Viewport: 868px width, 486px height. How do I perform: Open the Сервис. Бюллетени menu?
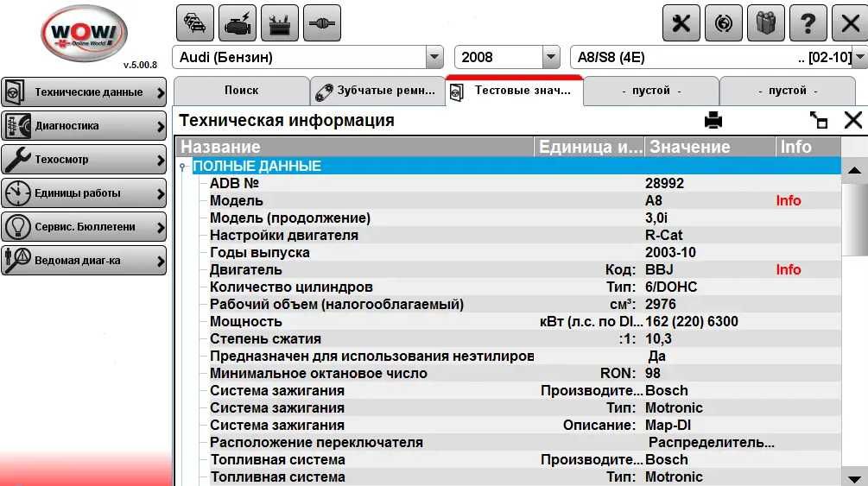tap(84, 227)
